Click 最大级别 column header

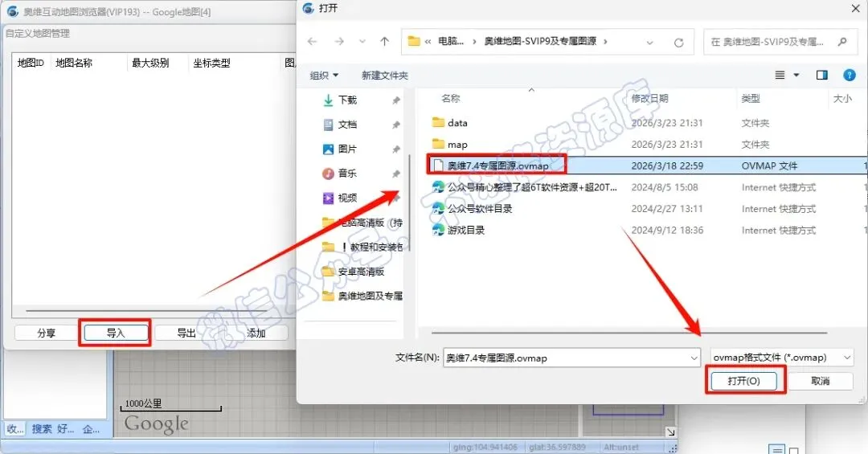tap(150, 63)
